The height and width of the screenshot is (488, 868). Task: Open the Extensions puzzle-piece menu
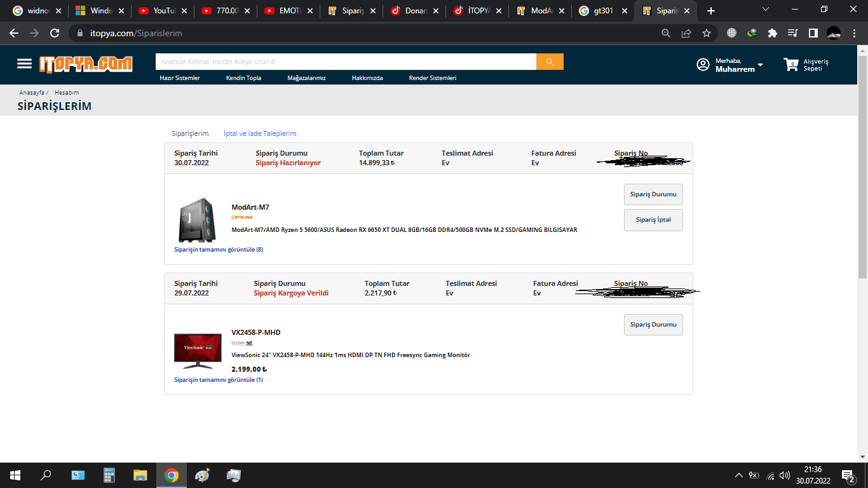(x=773, y=33)
